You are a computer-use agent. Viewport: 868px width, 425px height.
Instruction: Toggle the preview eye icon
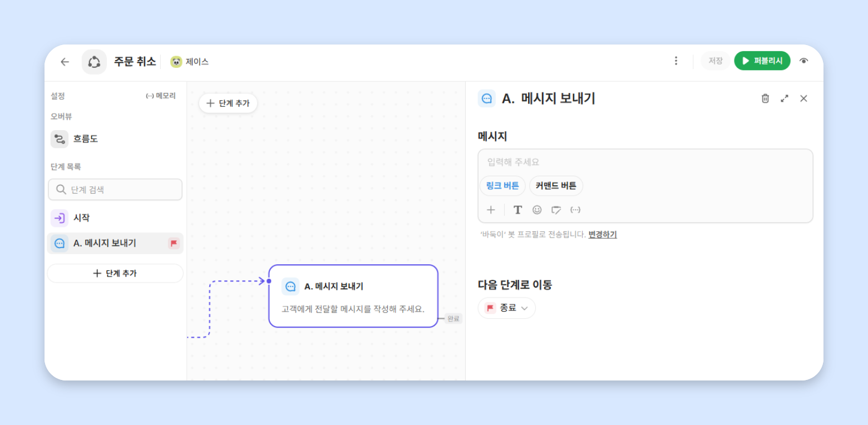click(x=803, y=61)
